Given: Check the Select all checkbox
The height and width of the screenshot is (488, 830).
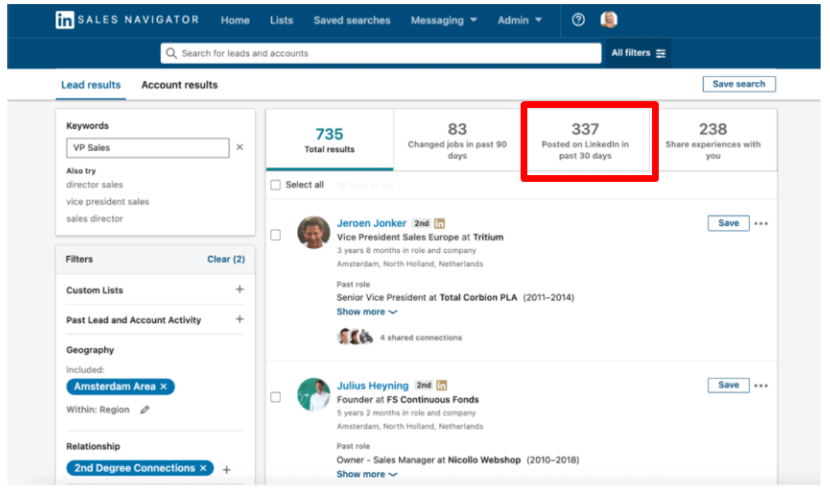Looking at the screenshot, I should 275,185.
